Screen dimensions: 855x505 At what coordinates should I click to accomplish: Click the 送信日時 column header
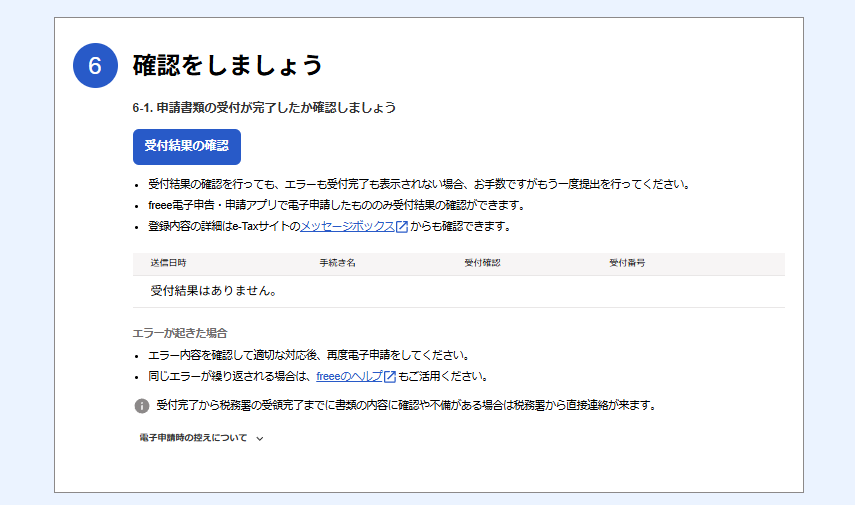pos(168,263)
